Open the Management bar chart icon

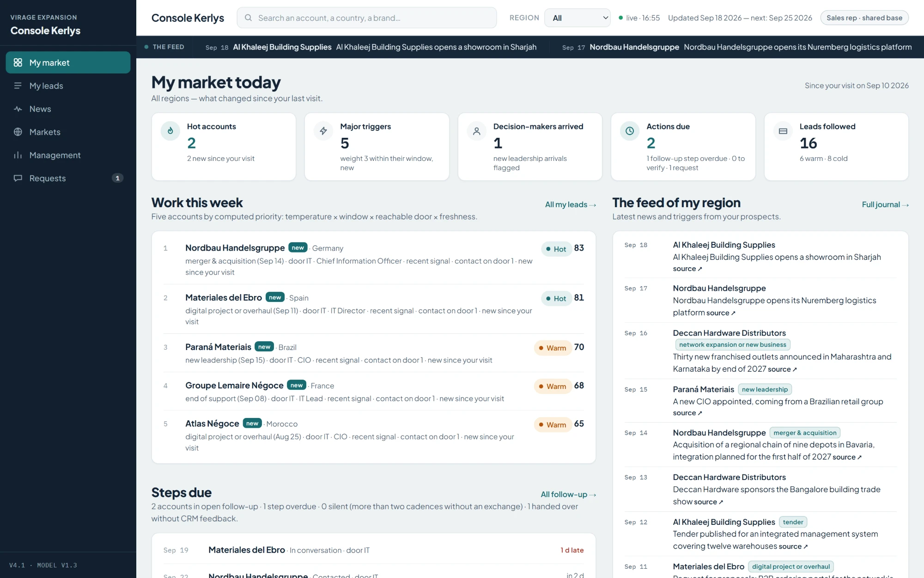click(18, 155)
